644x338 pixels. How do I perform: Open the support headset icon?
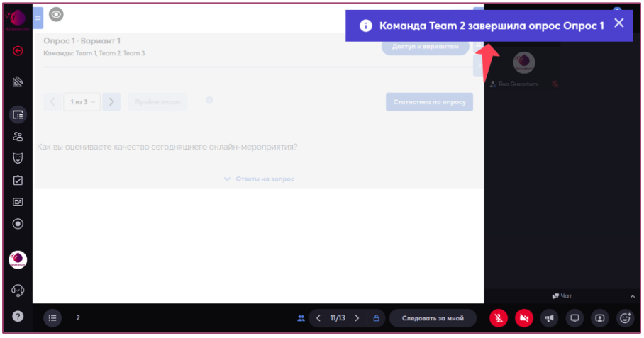click(x=18, y=291)
